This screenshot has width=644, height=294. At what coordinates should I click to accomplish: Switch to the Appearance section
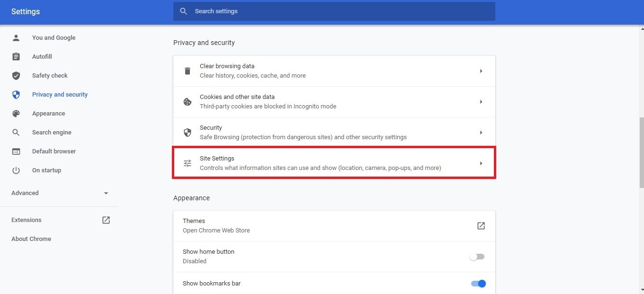click(48, 113)
